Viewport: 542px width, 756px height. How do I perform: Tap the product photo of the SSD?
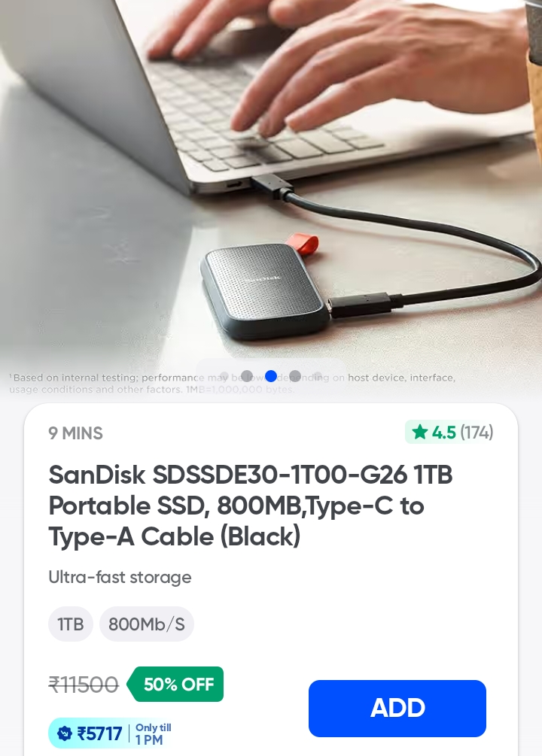click(267, 290)
